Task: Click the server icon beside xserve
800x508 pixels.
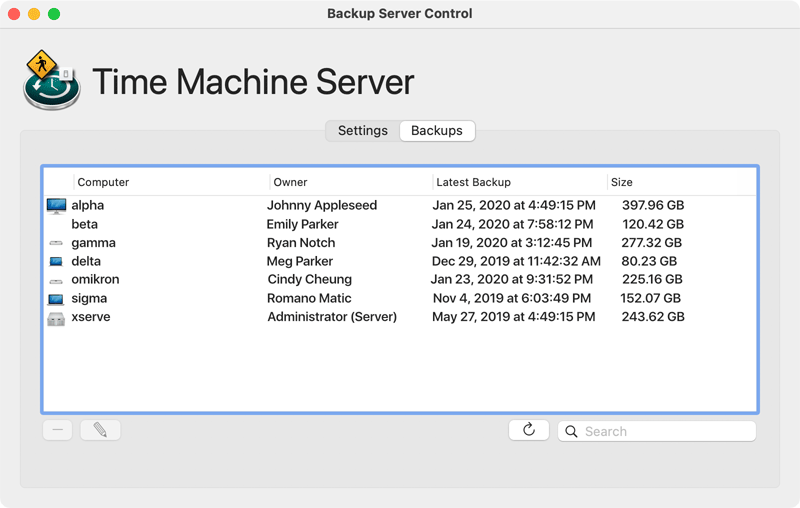Action: click(56, 319)
